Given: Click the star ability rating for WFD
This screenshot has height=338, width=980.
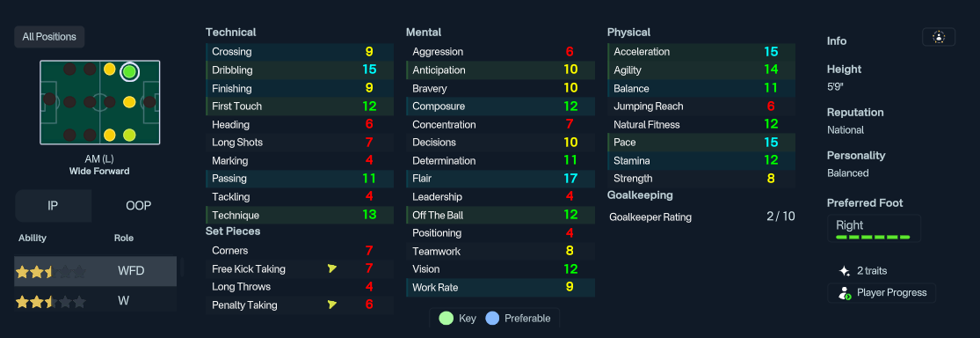Looking at the screenshot, I should coord(51,272).
